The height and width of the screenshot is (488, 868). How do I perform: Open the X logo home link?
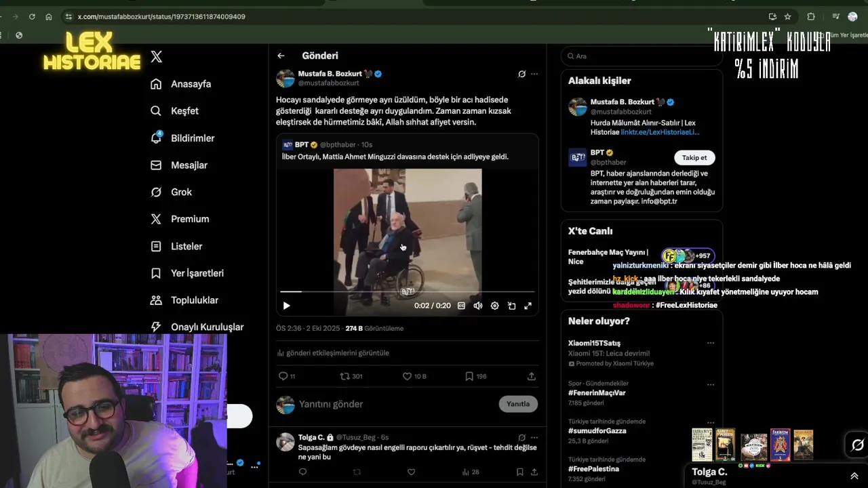pyautogui.click(x=157, y=57)
